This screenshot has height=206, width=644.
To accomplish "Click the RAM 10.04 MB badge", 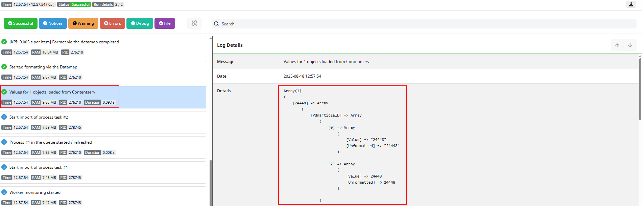I will [x=45, y=52].
